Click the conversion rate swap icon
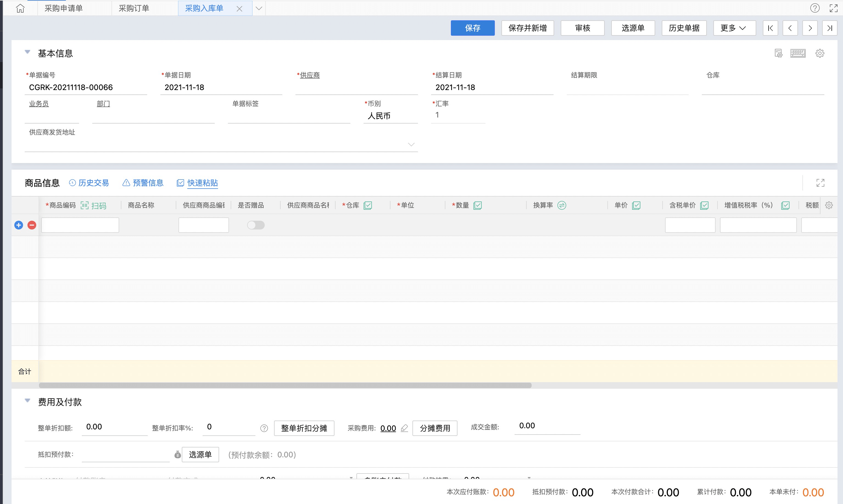The height and width of the screenshot is (504, 843). pyautogui.click(x=562, y=205)
